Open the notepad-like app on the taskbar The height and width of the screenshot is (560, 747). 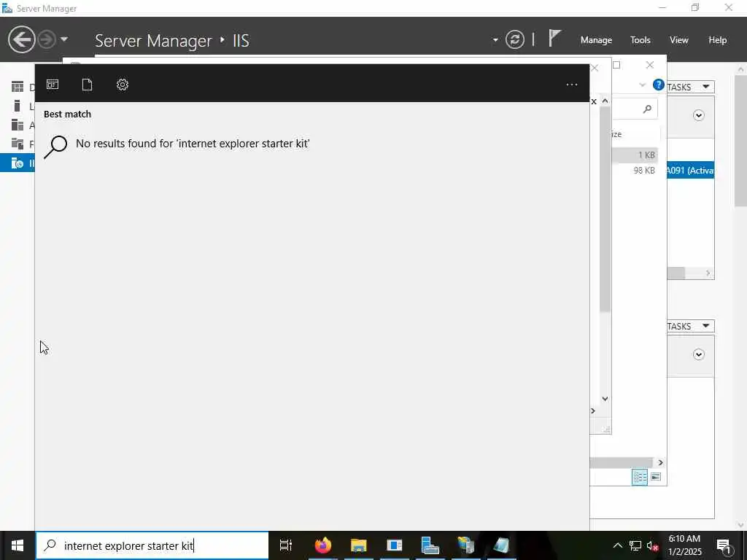tap(501, 545)
